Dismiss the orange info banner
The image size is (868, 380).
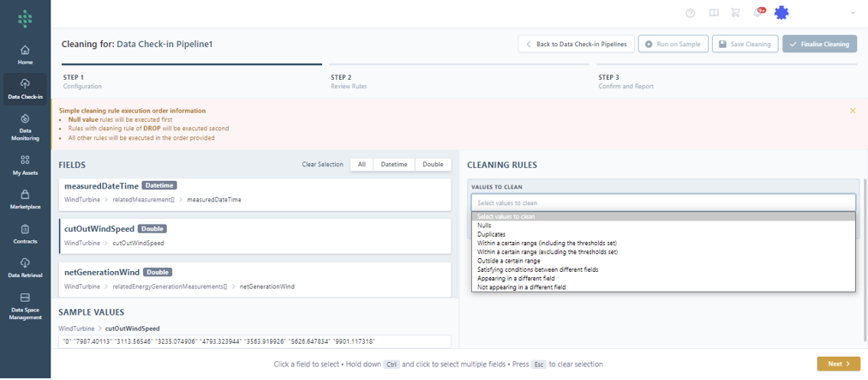point(852,111)
